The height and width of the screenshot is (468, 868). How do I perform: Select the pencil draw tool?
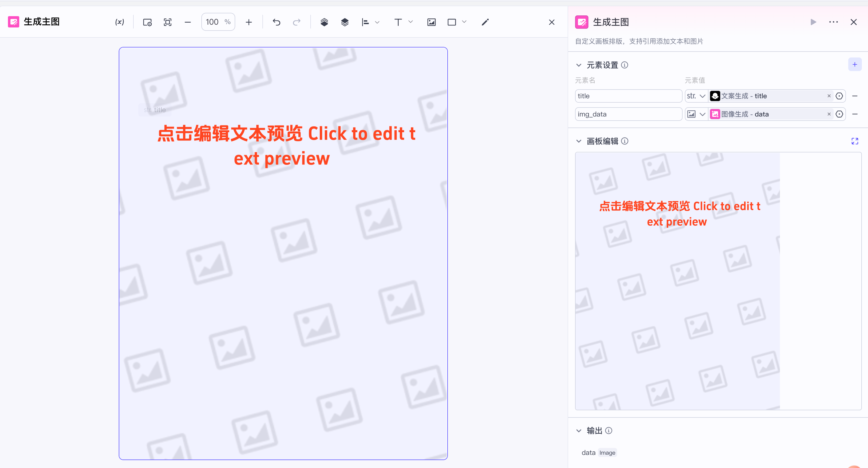485,22
